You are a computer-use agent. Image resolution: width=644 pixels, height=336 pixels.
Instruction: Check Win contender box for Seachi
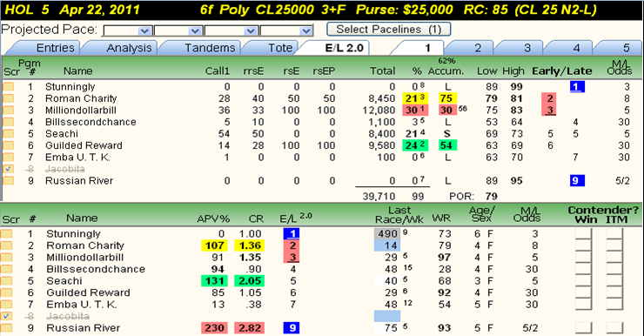tap(583, 281)
